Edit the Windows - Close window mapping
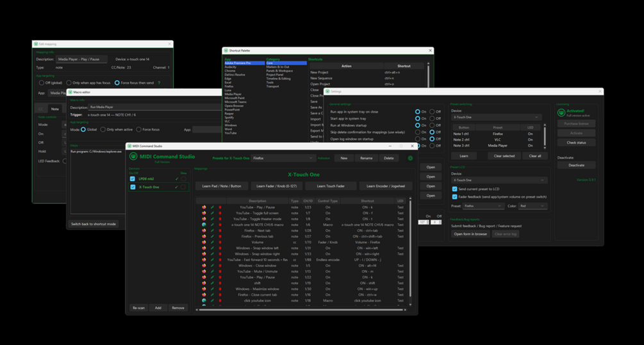This screenshot has width=644, height=345. click(x=212, y=266)
